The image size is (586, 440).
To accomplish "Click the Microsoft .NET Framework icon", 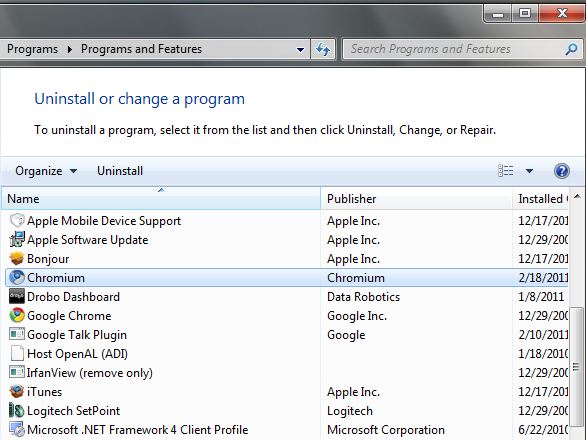I will pos(17,429).
